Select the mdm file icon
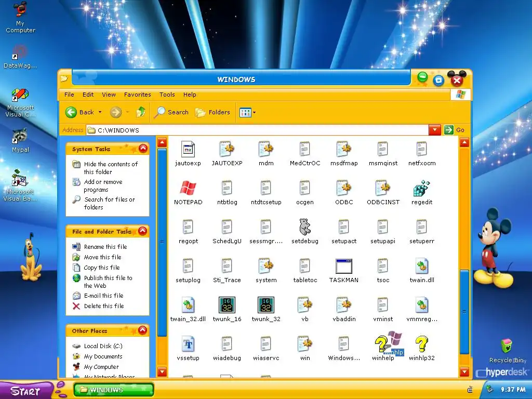The height and width of the screenshot is (399, 532). coord(265,149)
